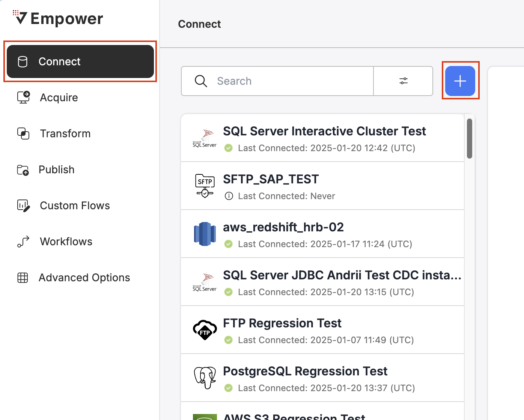
Task: Click the connections list scrollbar
Action: (x=470, y=138)
